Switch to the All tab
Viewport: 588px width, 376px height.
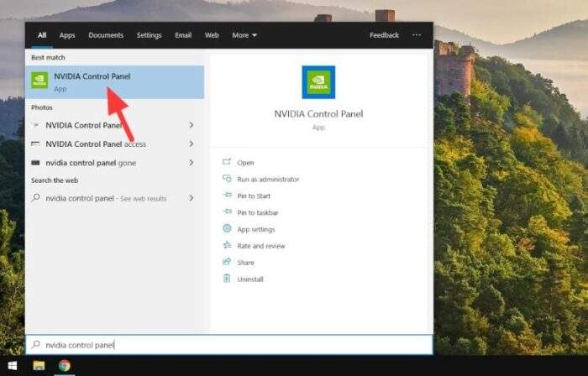pos(42,35)
